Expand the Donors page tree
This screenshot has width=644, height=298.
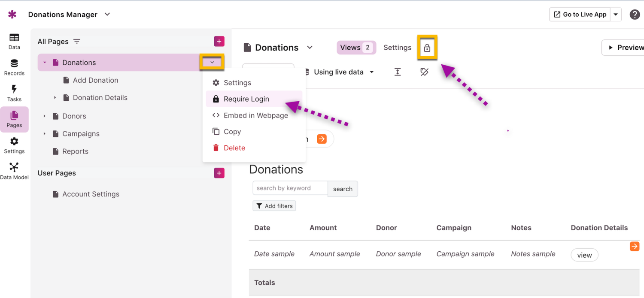pyautogui.click(x=45, y=116)
